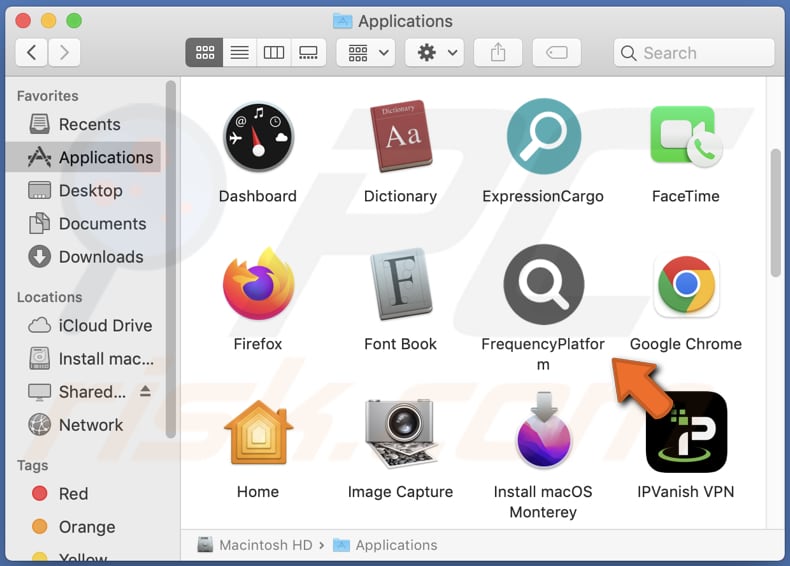Screen dimensions: 790x566
Task: Click the Dashboard label text
Action: pyautogui.click(x=258, y=196)
